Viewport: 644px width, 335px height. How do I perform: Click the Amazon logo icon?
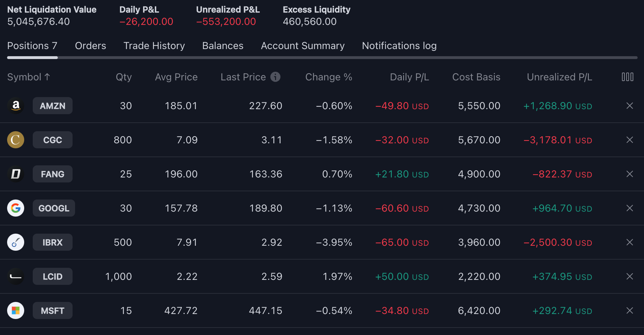pos(16,106)
